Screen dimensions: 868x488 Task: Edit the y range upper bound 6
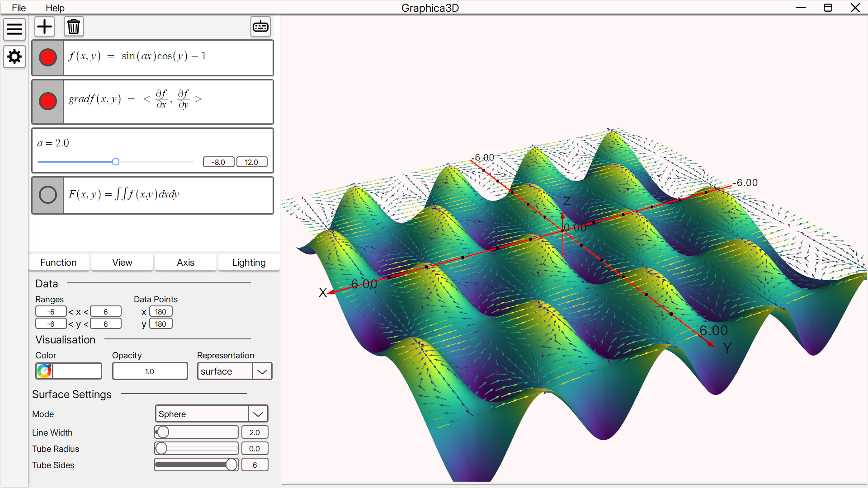[x=106, y=324]
